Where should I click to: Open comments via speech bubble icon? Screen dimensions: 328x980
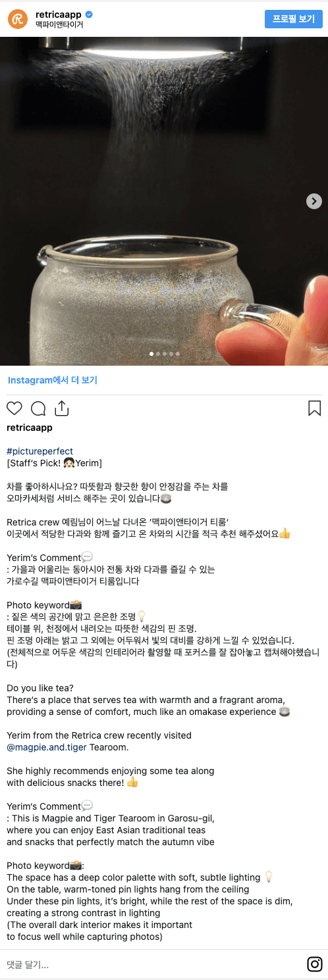(x=38, y=408)
